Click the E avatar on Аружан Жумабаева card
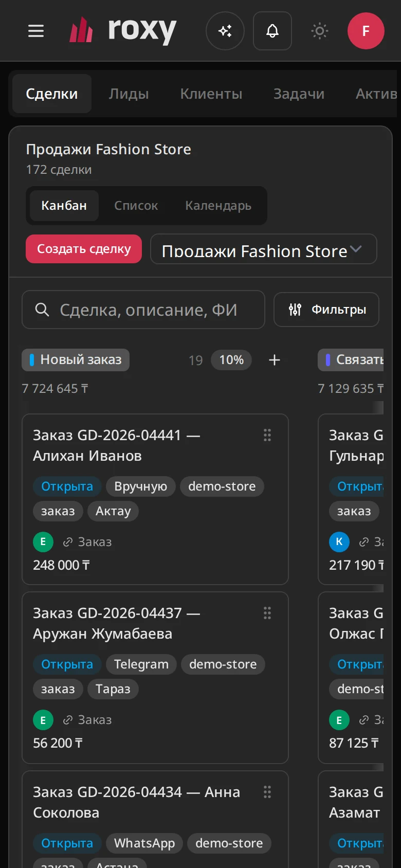 click(43, 720)
